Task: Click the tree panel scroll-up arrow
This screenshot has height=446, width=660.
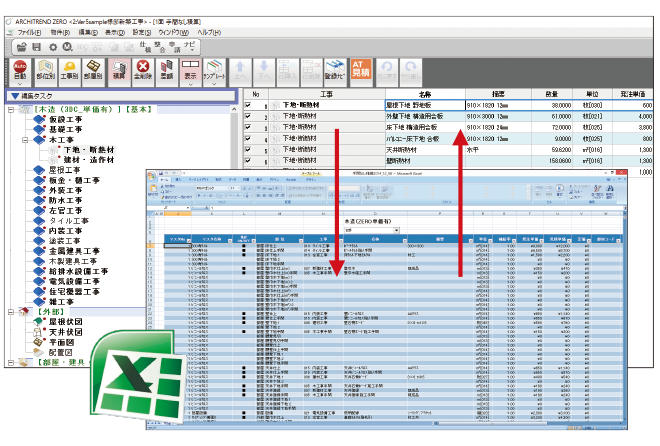Action: point(234,109)
